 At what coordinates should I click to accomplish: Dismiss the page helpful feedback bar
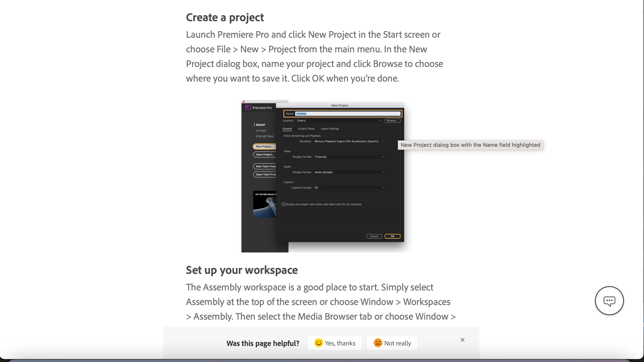[462, 340]
